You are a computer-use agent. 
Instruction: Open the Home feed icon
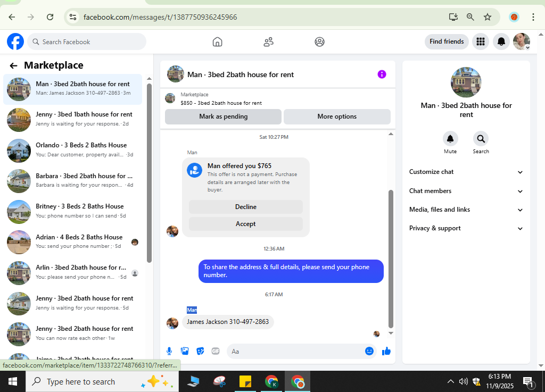tap(217, 41)
